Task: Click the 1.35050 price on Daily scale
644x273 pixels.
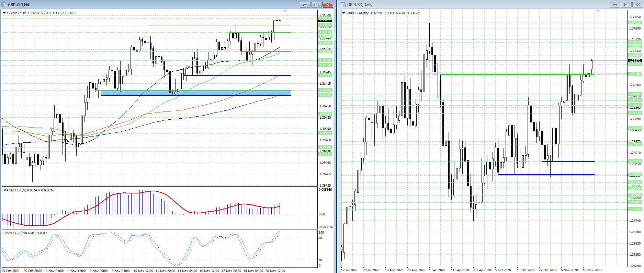Action: (635, 17)
